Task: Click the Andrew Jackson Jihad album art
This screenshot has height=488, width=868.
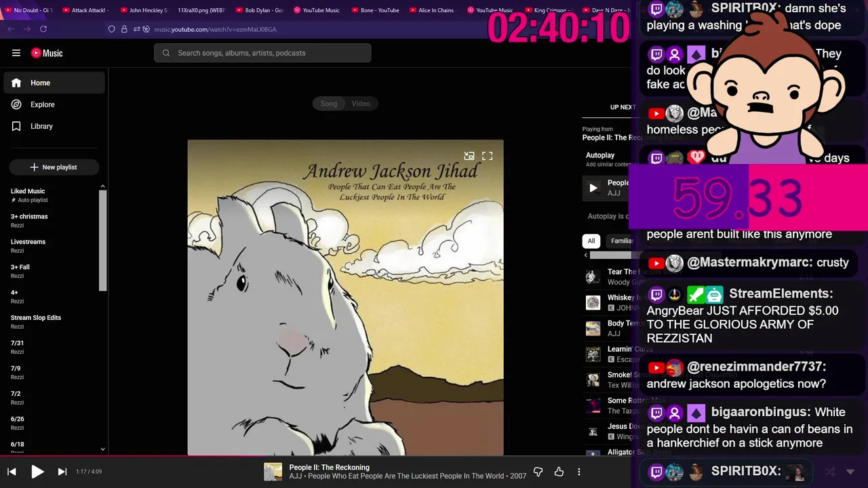Action: pos(345,298)
